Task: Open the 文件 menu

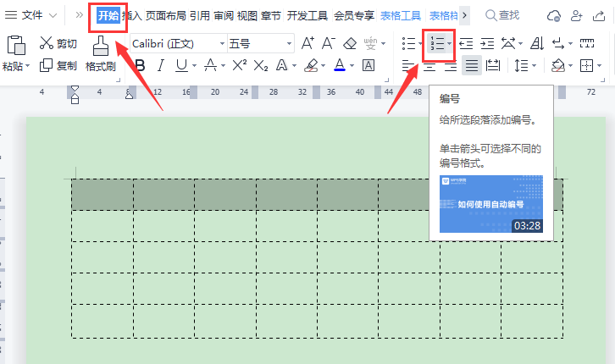Action: click(x=31, y=15)
